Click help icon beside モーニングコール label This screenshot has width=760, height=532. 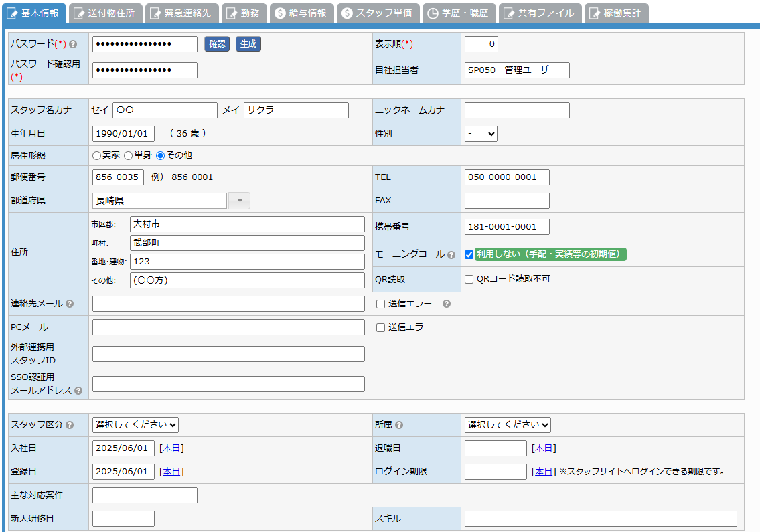pyautogui.click(x=451, y=255)
